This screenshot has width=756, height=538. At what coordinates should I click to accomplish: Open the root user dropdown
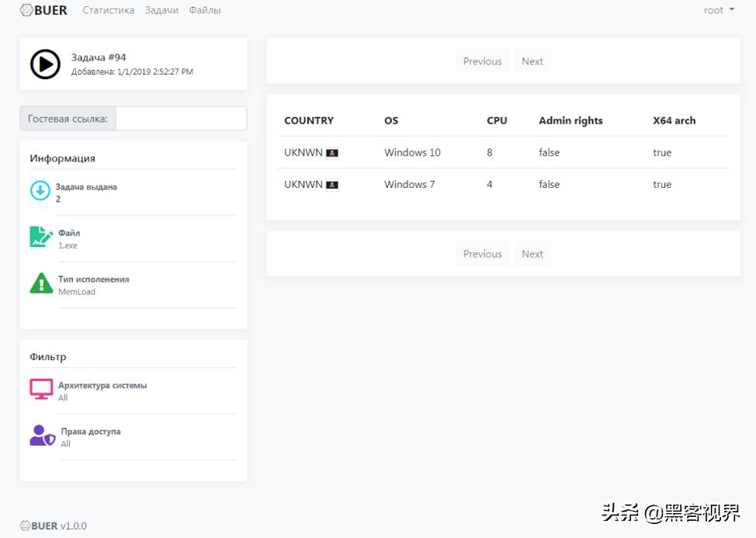point(718,10)
